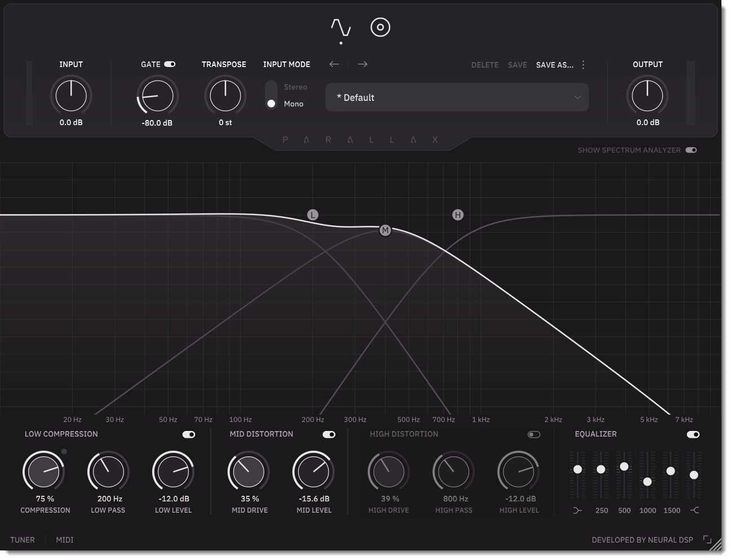Click the high shelf EQ band icon

coord(695,510)
